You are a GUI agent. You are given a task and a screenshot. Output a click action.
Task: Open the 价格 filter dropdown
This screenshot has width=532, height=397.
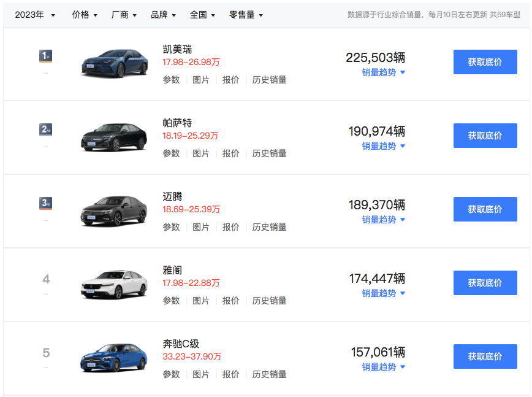tap(85, 15)
